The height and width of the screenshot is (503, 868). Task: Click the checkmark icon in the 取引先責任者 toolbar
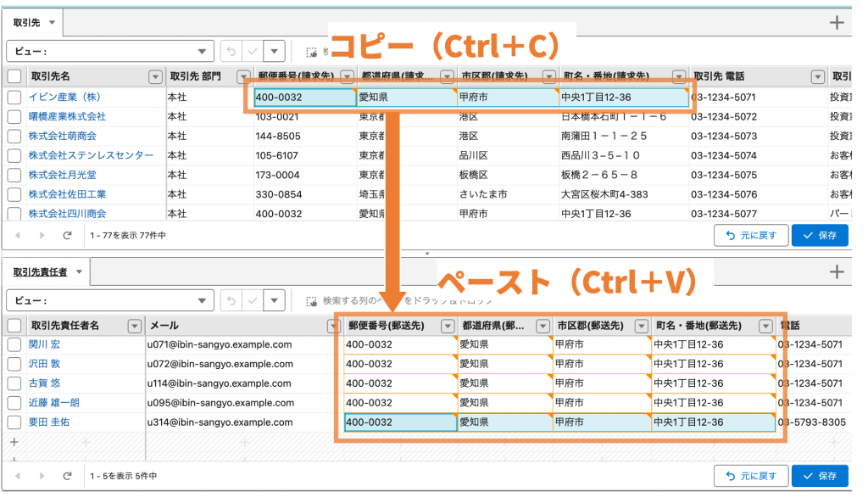click(x=252, y=300)
